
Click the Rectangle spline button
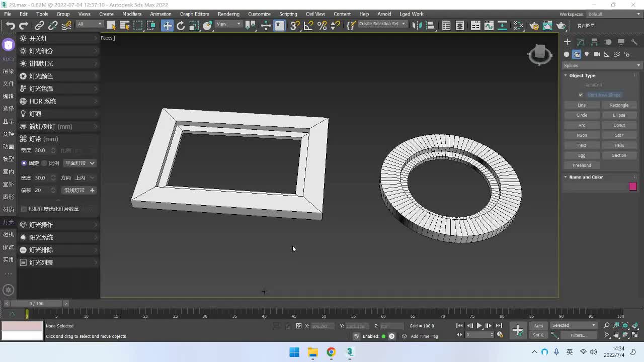point(619,105)
